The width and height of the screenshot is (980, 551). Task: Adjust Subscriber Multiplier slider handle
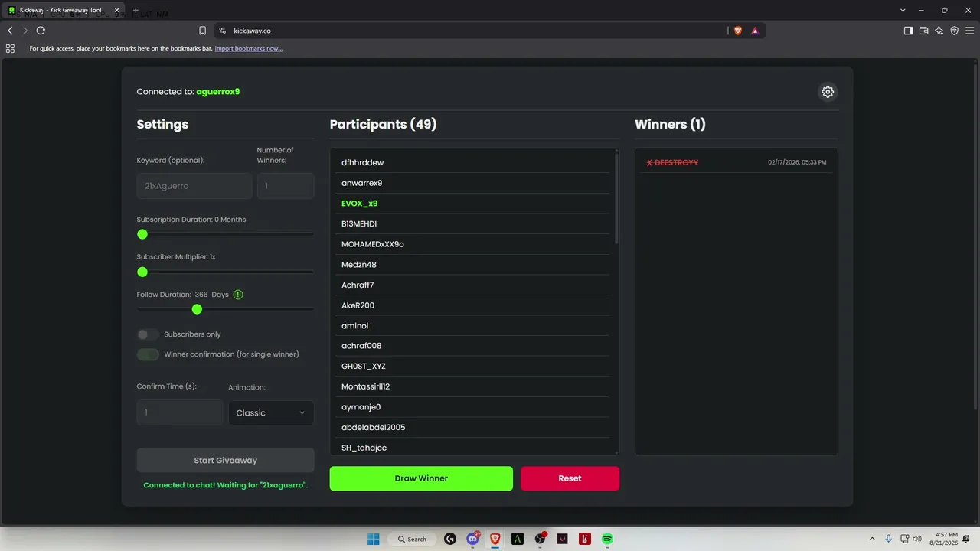point(142,272)
